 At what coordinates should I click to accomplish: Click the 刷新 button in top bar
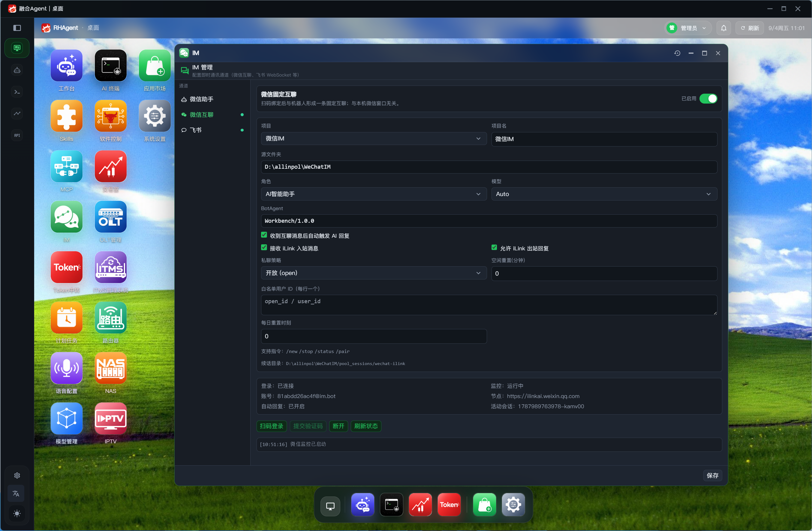[750, 28]
